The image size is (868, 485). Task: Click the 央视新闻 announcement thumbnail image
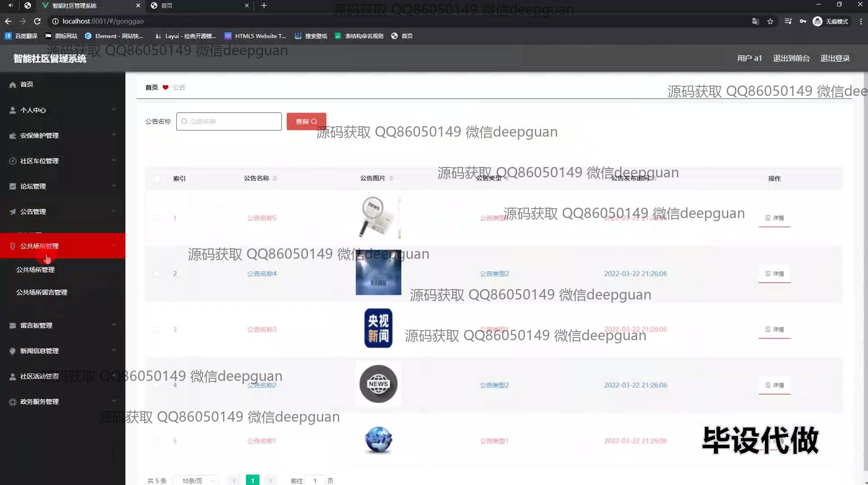[x=378, y=328]
